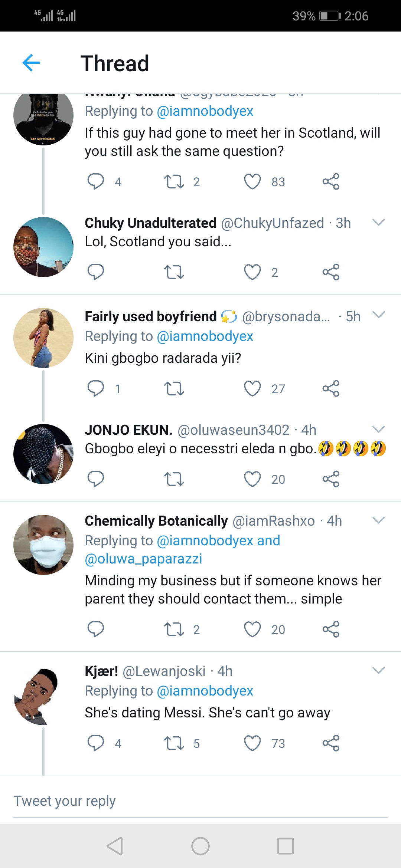Open dropdown on Chemically Botanically's tweet

tap(378, 520)
